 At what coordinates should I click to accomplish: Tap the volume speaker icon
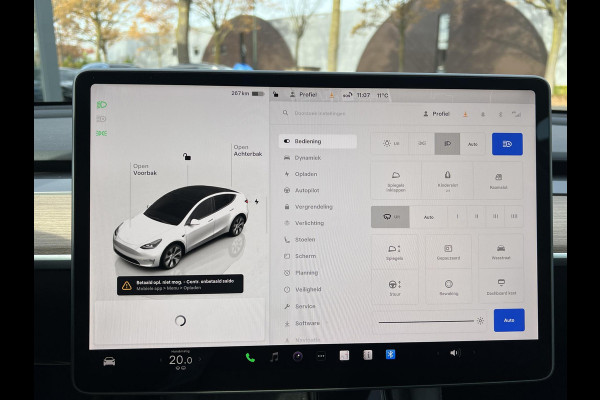[x=454, y=353]
